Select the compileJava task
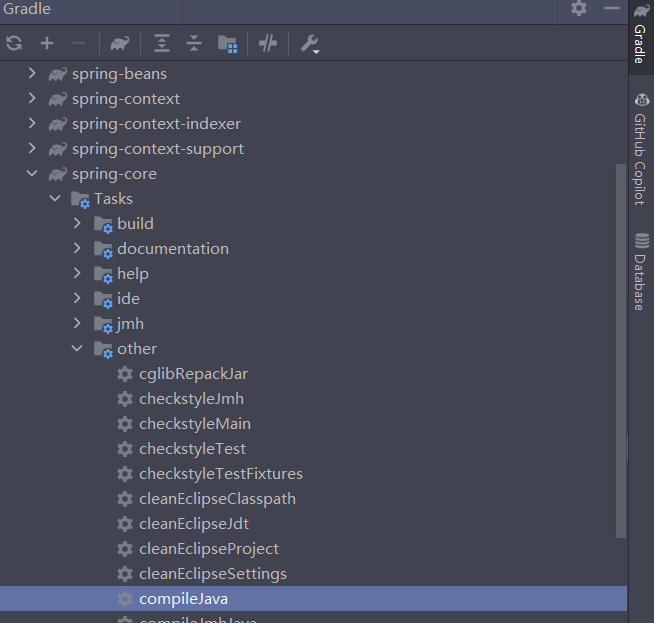This screenshot has width=654, height=623. (313, 599)
